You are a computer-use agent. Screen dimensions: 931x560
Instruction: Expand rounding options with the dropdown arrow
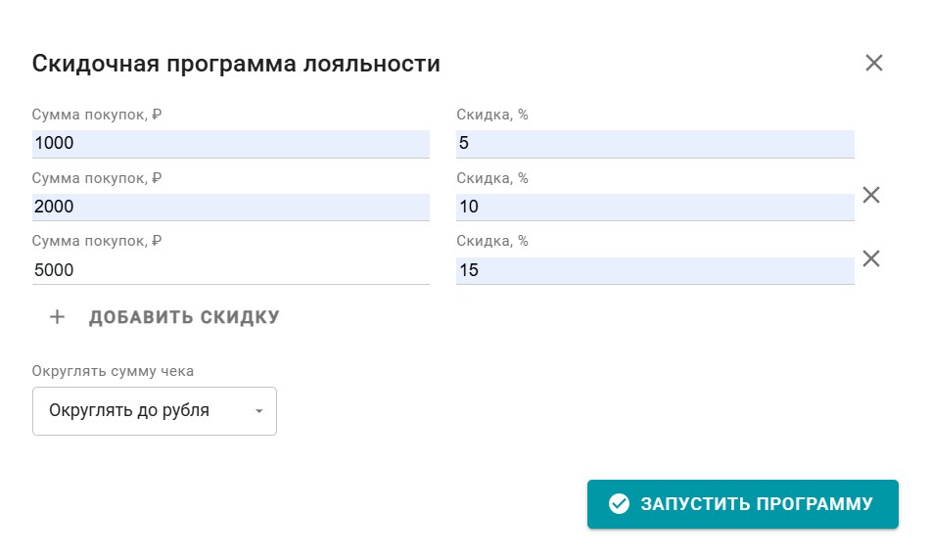(259, 411)
